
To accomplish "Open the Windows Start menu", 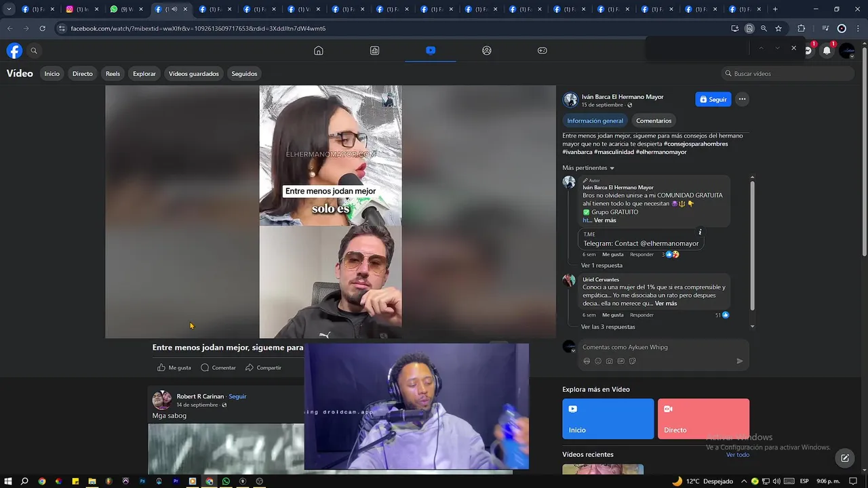I will [7, 481].
